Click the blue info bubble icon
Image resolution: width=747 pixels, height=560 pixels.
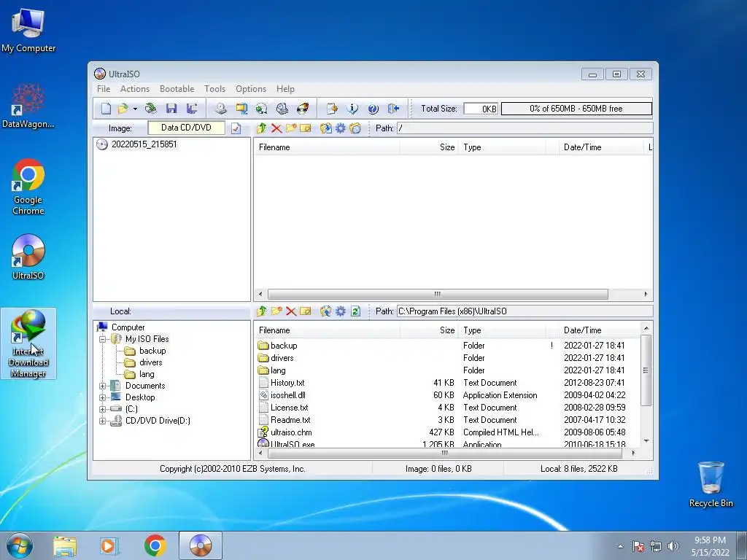352,109
